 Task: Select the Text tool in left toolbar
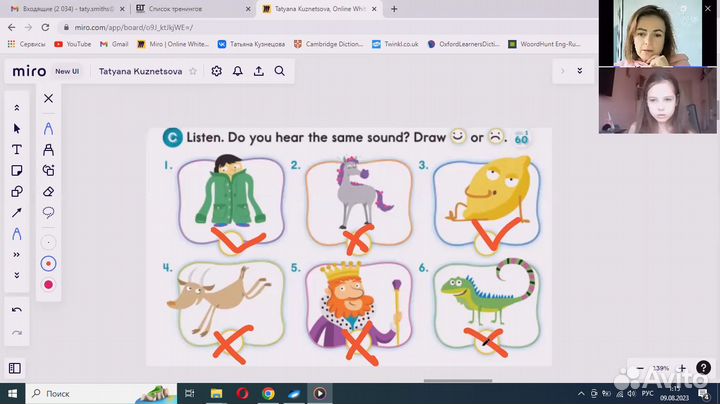(17, 149)
